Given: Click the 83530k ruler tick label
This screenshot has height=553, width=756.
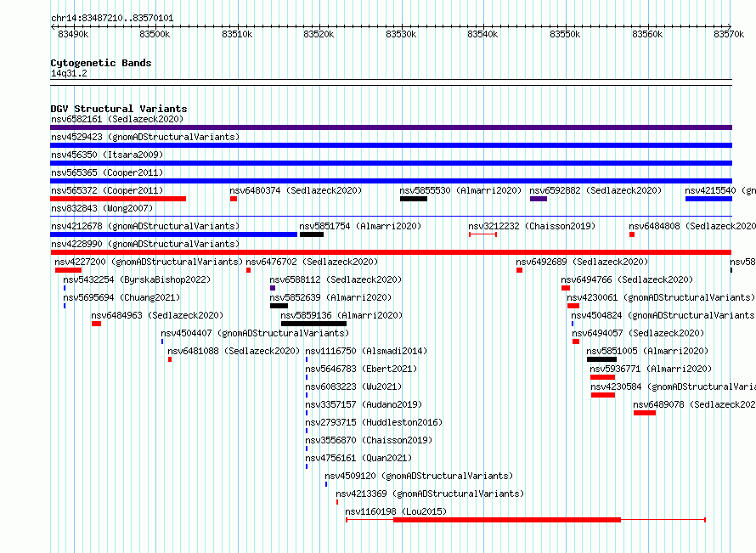Looking at the screenshot, I should pos(401,34).
